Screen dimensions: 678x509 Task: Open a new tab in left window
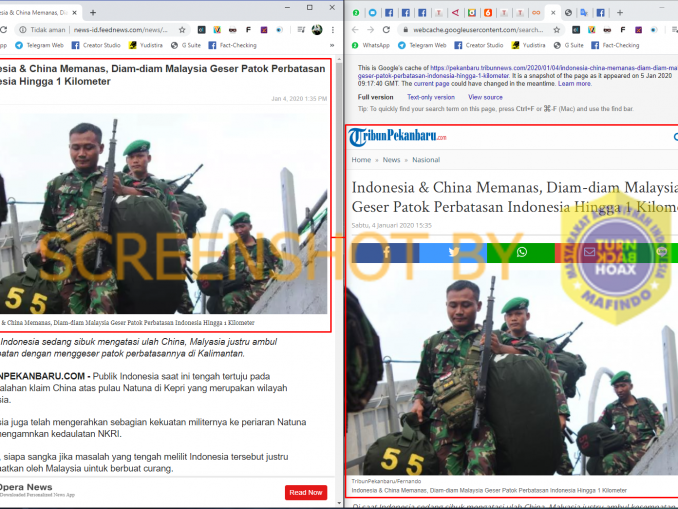[93, 13]
